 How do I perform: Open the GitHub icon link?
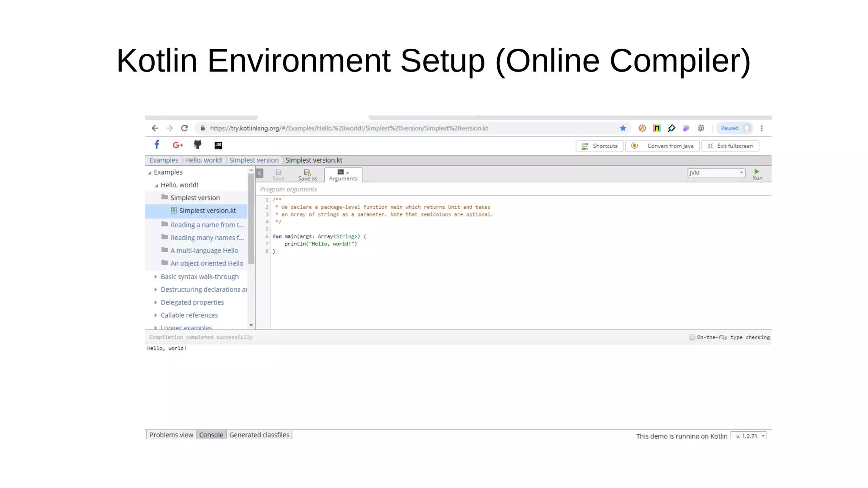(x=198, y=145)
